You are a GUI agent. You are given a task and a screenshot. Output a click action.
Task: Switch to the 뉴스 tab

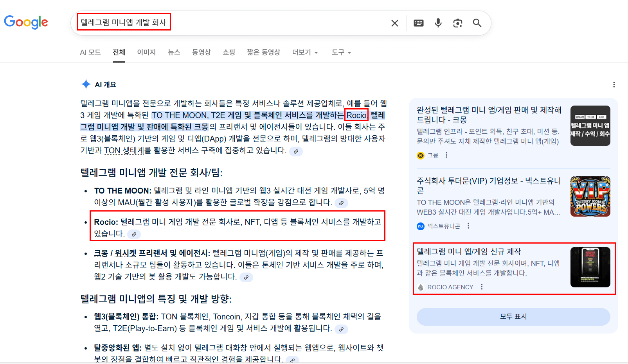point(174,52)
